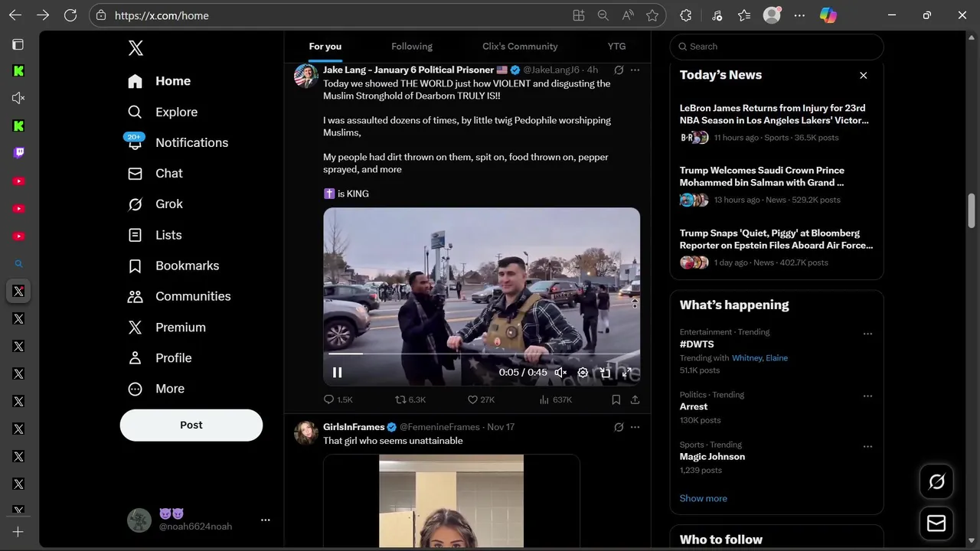
Task: Open the X logo home icon
Action: (x=136, y=48)
